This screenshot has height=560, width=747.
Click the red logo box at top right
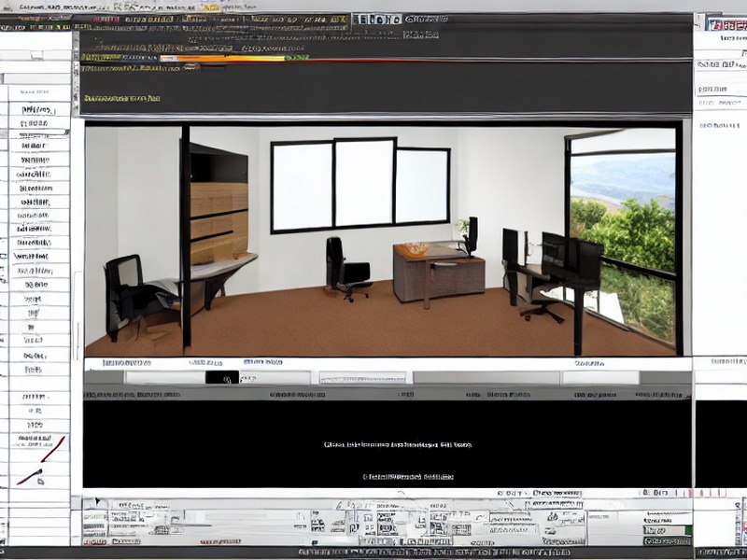[x=727, y=24]
